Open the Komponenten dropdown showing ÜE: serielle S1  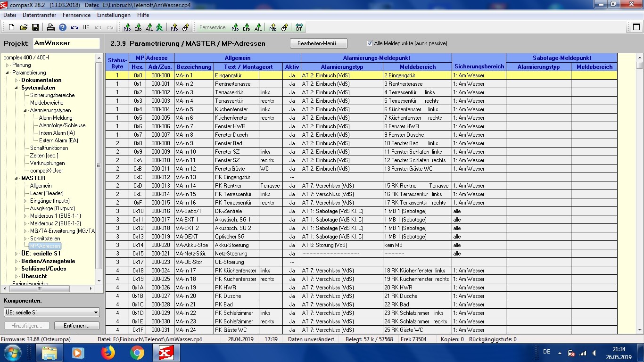pyautogui.click(x=52, y=312)
